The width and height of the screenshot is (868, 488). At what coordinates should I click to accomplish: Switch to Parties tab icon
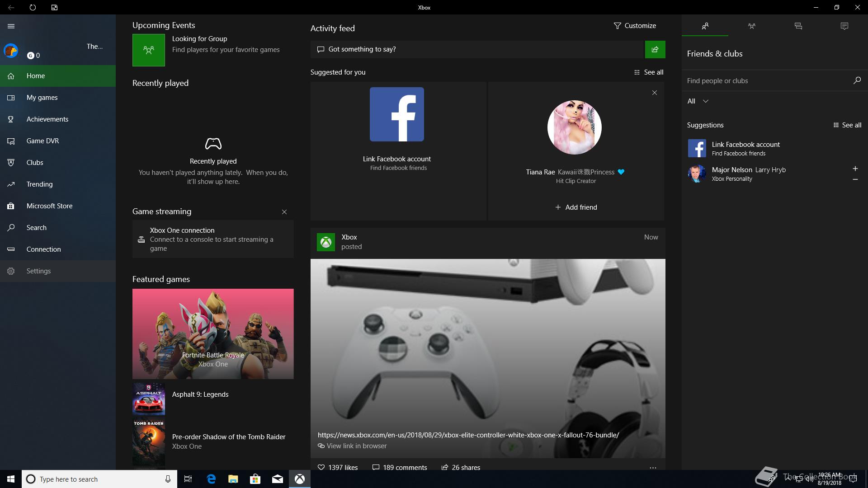click(751, 26)
